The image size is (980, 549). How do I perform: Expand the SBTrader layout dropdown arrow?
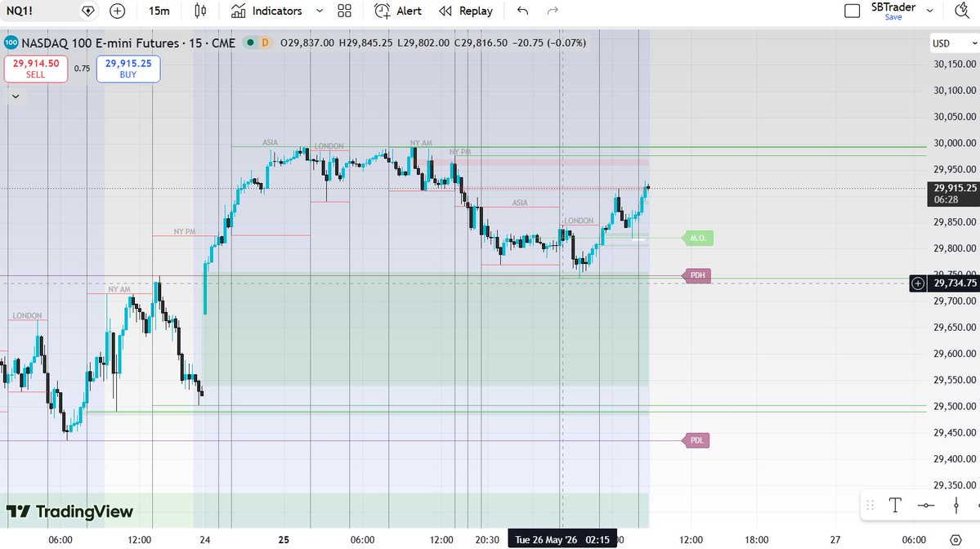pos(930,11)
